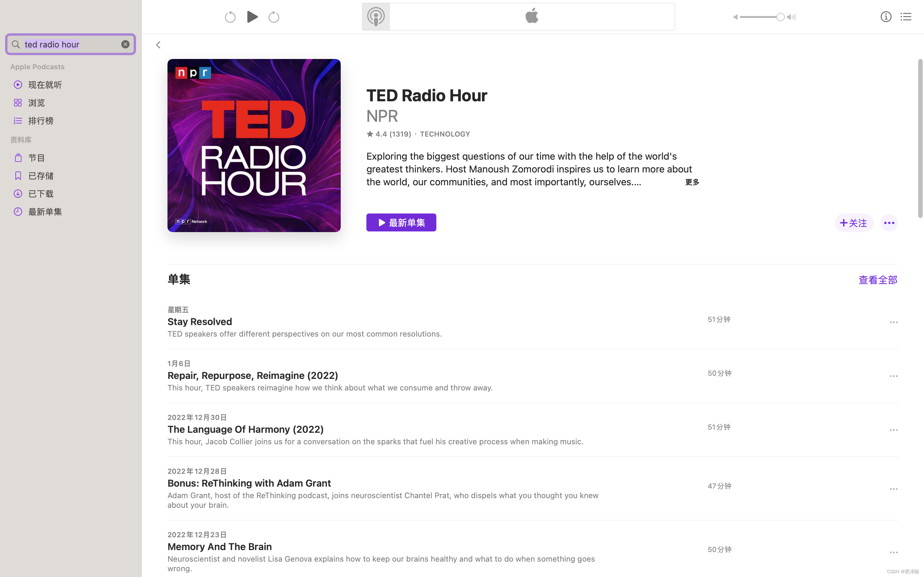Open 已下载 from the sidebar
Image resolution: width=924 pixels, height=577 pixels.
[40, 194]
